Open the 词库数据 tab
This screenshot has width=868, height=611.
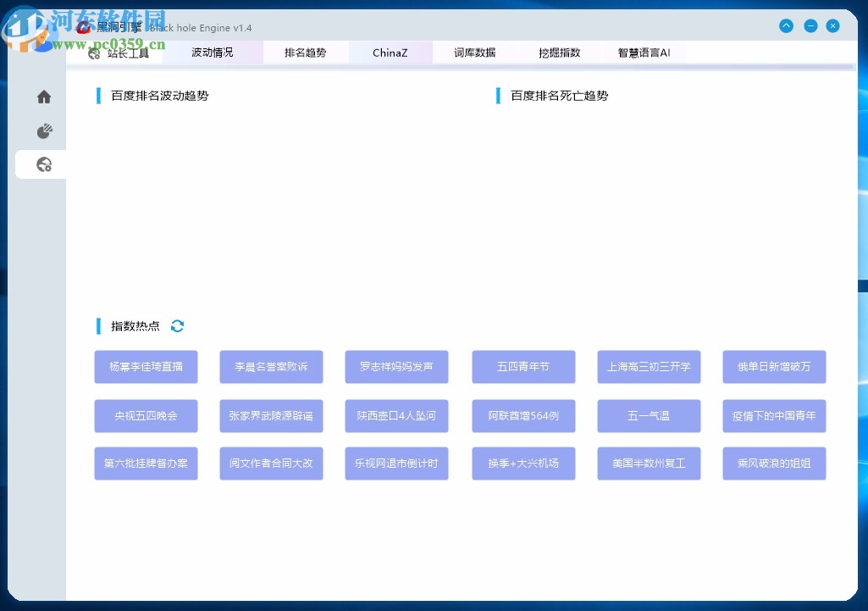pyautogui.click(x=475, y=53)
